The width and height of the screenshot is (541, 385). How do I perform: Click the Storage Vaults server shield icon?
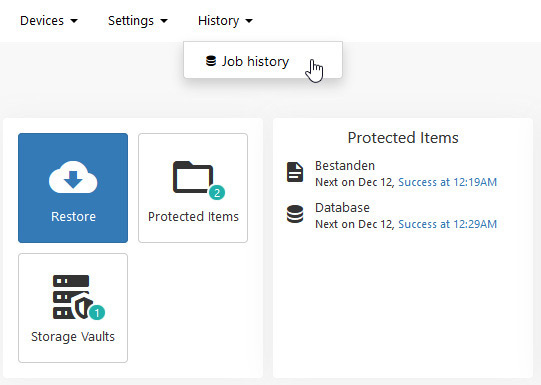[x=73, y=297]
